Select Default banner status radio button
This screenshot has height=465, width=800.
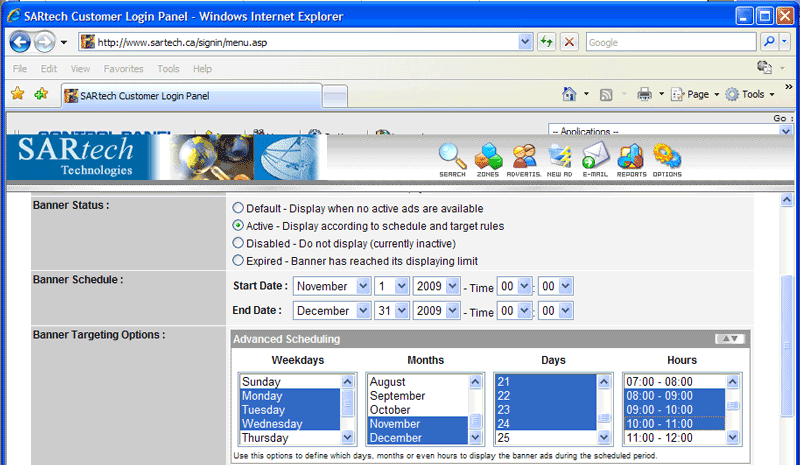click(x=238, y=208)
